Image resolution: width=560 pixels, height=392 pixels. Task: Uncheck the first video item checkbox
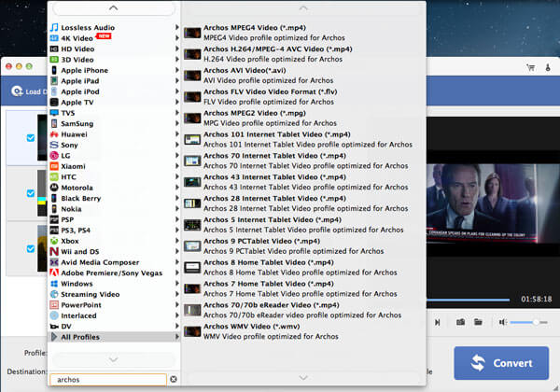[31, 138]
